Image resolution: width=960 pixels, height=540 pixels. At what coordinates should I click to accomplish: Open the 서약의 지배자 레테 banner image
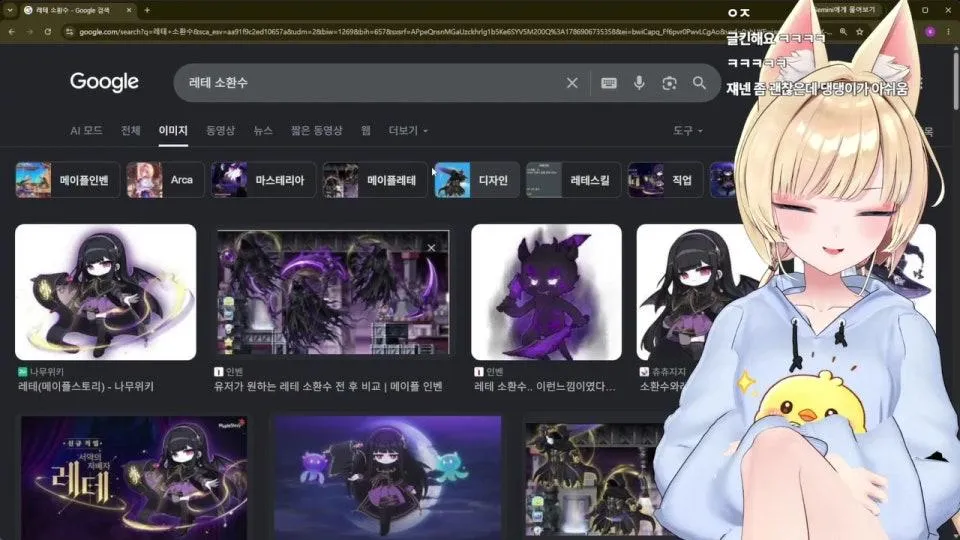[134, 478]
